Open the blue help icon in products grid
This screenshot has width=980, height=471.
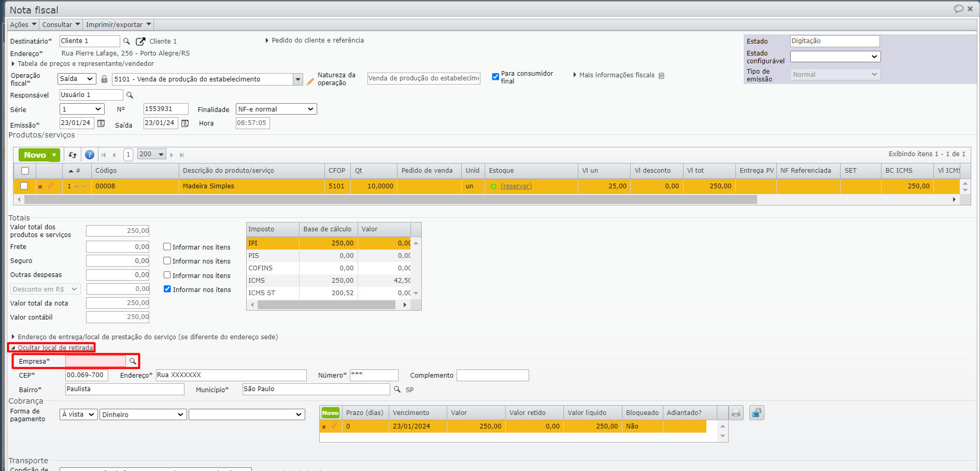[90, 155]
